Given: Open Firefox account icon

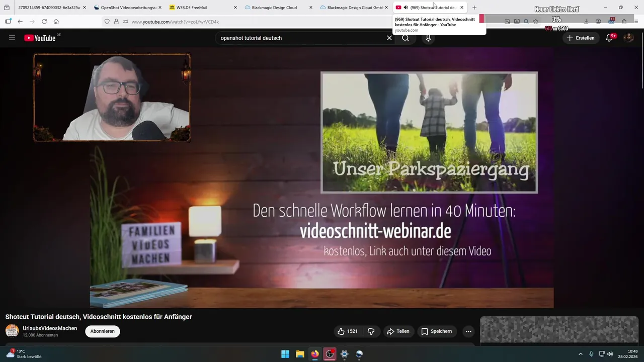Looking at the screenshot, I should 598,22.
